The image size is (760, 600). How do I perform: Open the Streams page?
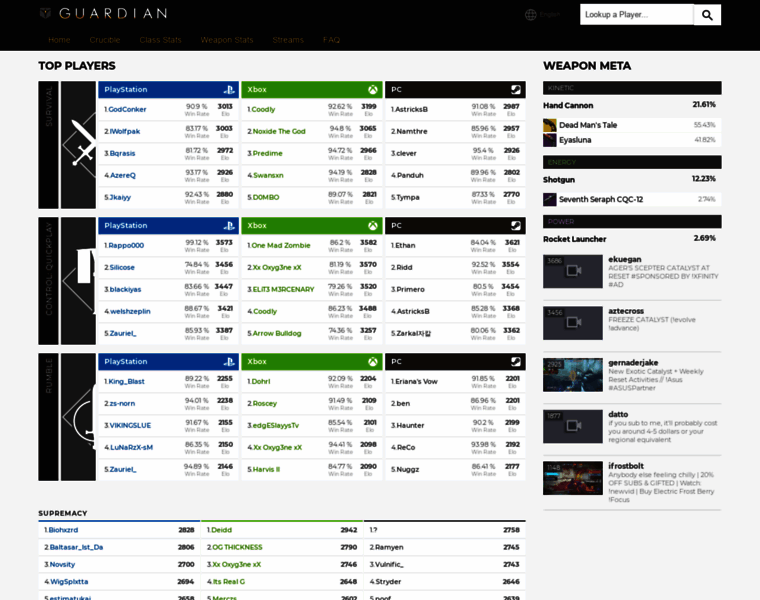click(x=288, y=40)
